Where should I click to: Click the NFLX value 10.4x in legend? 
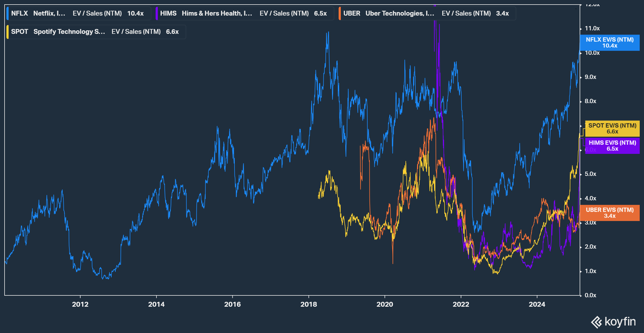click(x=136, y=13)
